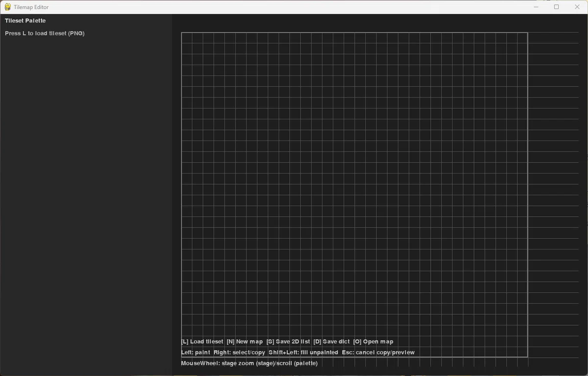Click the 'Tilemap Editor' window title text
Viewport: 588px width, 376px height.
pyautogui.click(x=31, y=7)
